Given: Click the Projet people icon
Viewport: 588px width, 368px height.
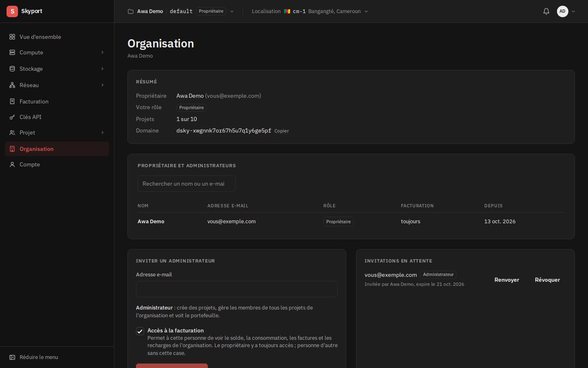Looking at the screenshot, I should [x=12, y=132].
